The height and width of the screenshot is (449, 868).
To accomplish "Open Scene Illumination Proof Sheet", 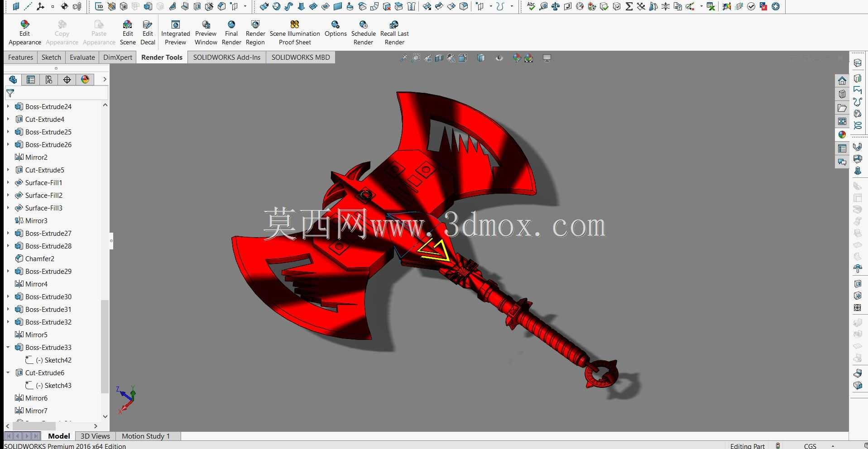I will pos(295,33).
